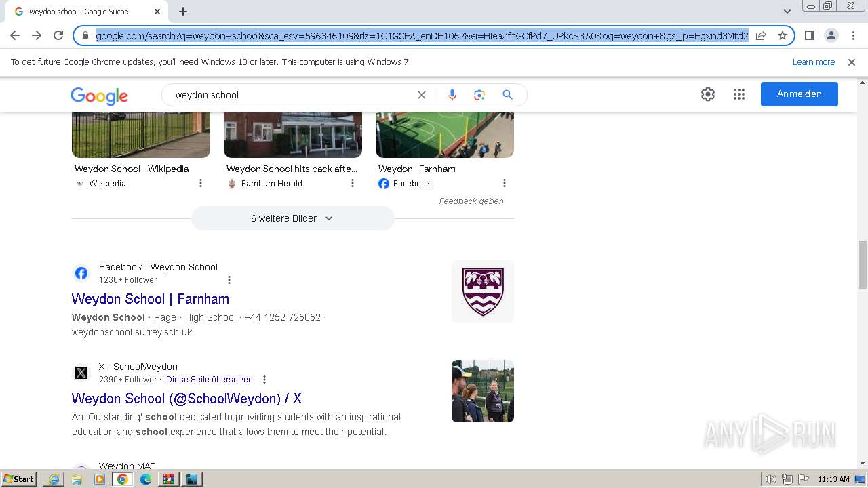Close the weydon school tab
This screenshot has width=868, height=488.
point(157,12)
